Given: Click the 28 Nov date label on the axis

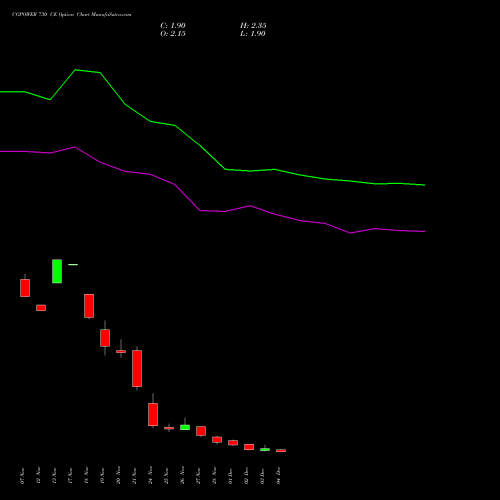Looking at the screenshot, I should pos(214,476).
